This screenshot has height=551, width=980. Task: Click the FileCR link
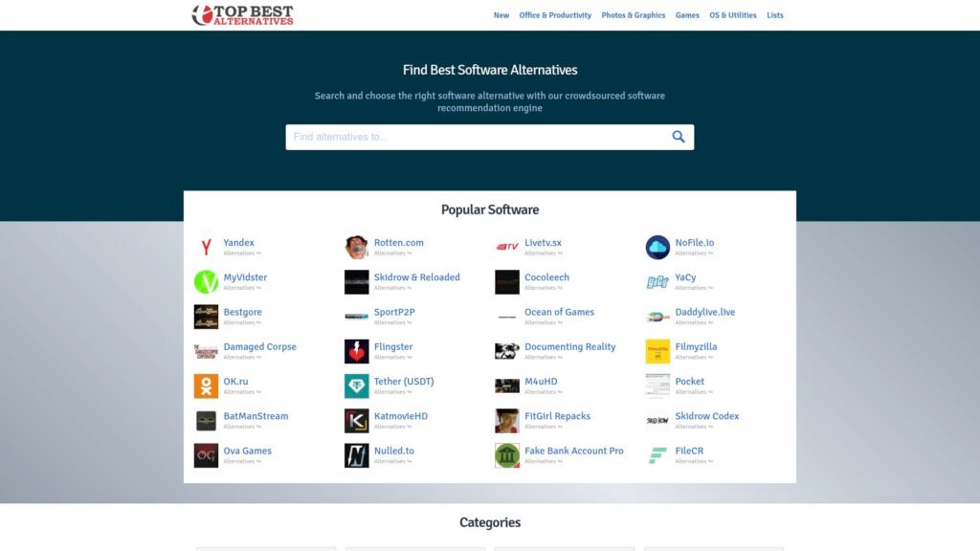click(x=689, y=451)
